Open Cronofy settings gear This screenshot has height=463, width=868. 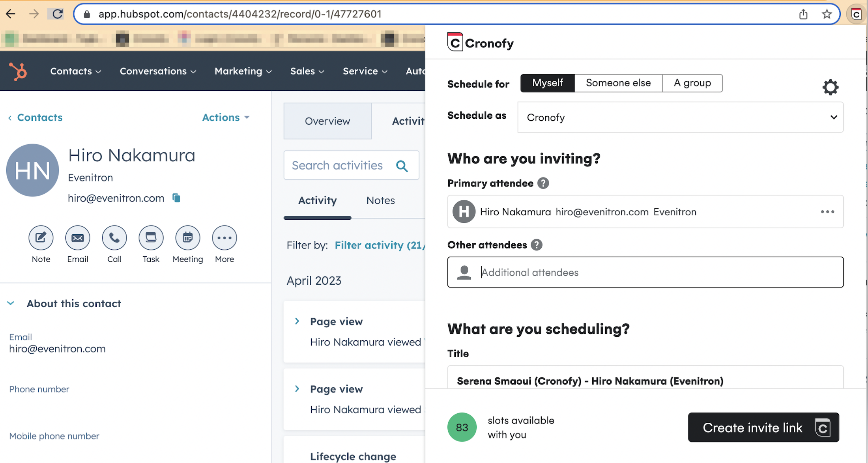pyautogui.click(x=831, y=87)
